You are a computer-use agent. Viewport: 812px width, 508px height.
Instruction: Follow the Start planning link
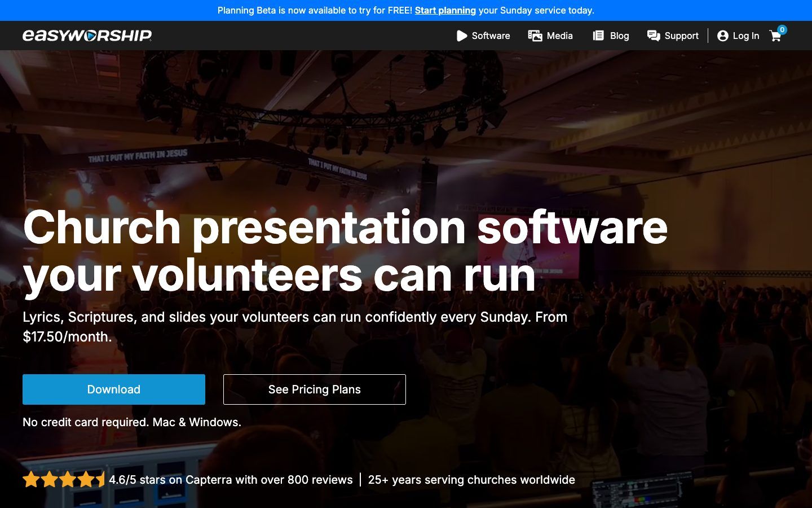point(445,10)
